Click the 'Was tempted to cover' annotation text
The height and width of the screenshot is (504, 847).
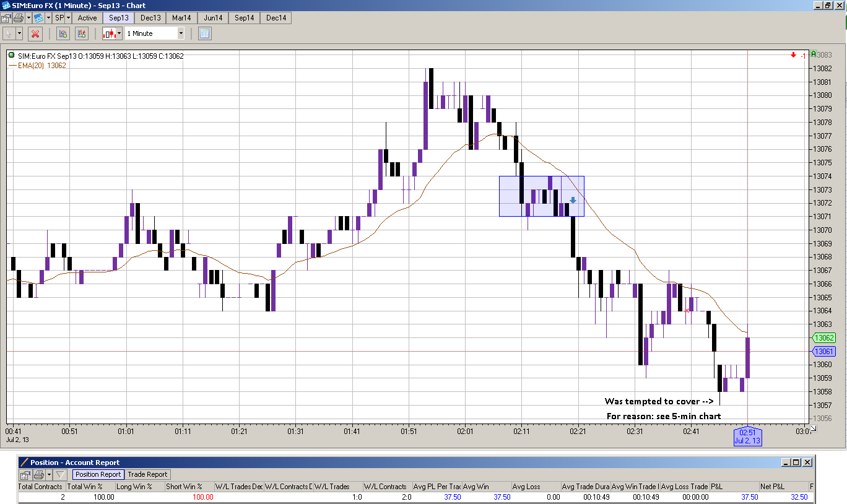click(659, 401)
